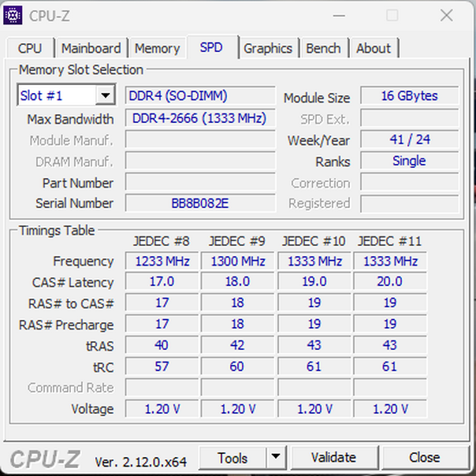Go to the Bench tab

coord(323,48)
